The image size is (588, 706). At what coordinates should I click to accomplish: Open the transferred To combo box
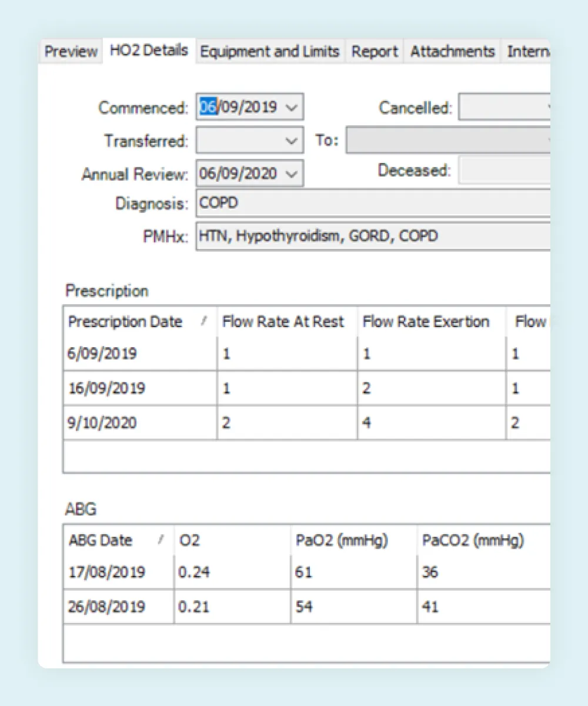click(448, 141)
